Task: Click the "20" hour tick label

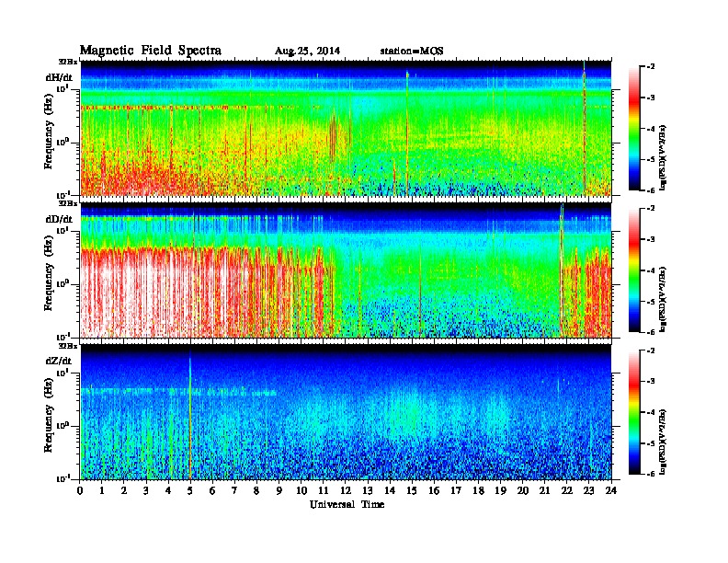Action: coord(523,491)
